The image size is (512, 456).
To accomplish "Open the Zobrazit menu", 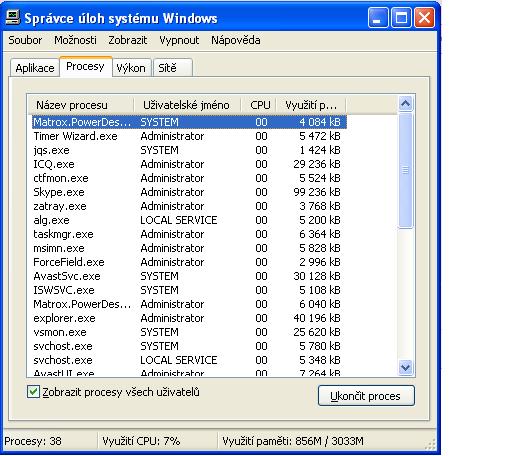I will [128, 40].
